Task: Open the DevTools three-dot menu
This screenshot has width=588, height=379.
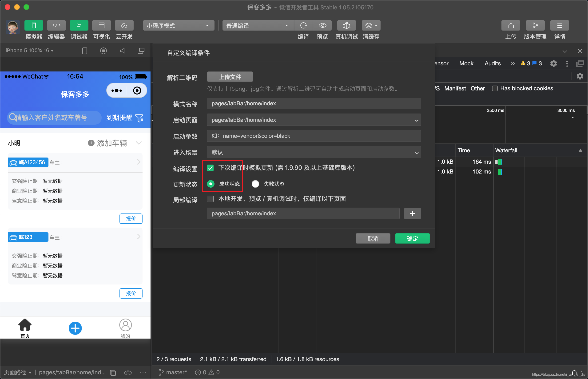Action: pyautogui.click(x=567, y=63)
